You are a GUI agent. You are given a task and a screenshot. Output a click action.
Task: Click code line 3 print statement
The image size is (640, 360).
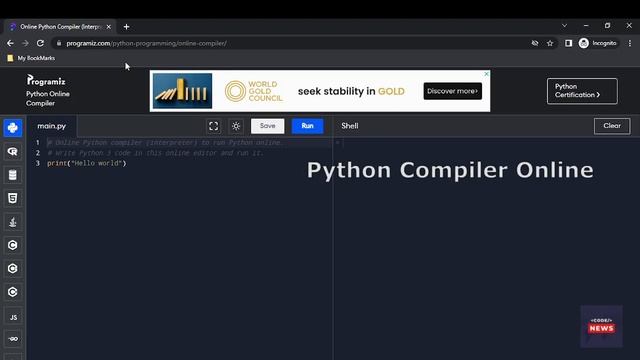[x=87, y=163]
